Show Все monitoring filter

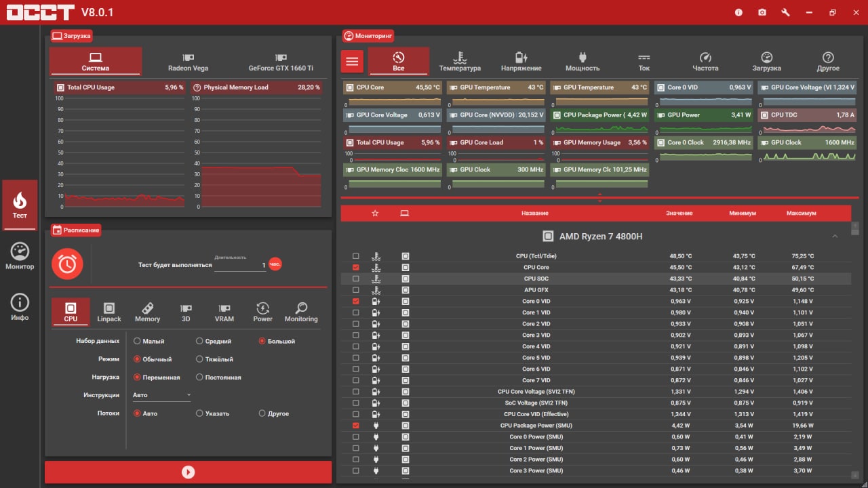(x=399, y=62)
